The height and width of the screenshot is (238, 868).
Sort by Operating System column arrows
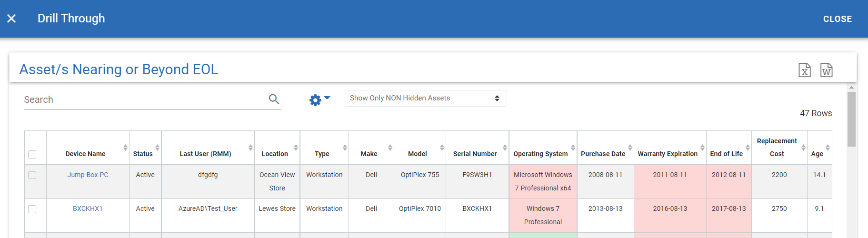point(573,148)
